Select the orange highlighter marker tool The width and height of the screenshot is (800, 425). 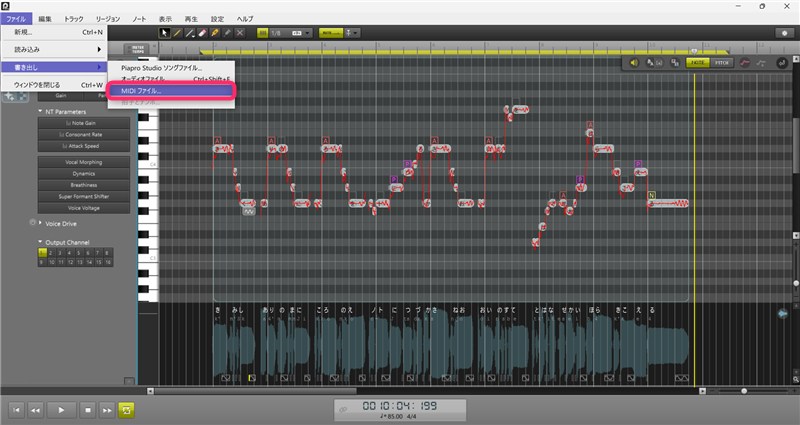(215, 33)
